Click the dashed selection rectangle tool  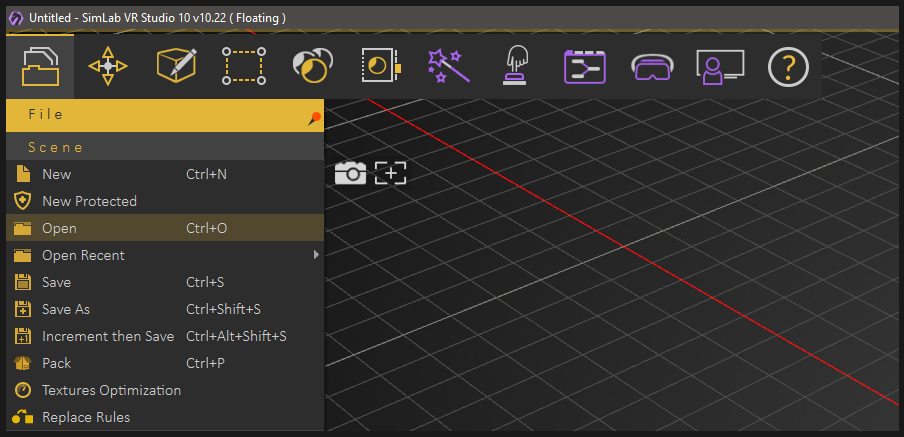coord(244,66)
